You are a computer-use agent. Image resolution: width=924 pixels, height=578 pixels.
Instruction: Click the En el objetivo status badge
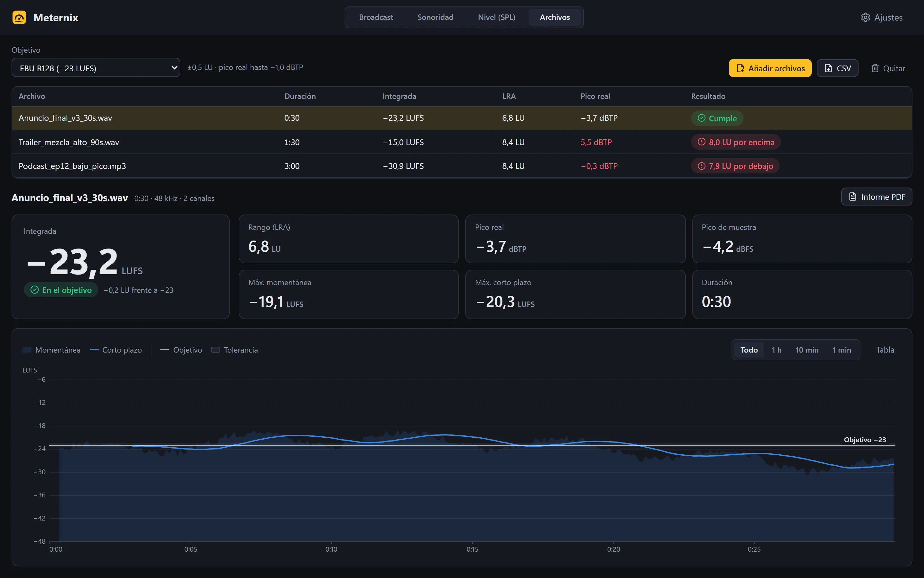click(61, 290)
